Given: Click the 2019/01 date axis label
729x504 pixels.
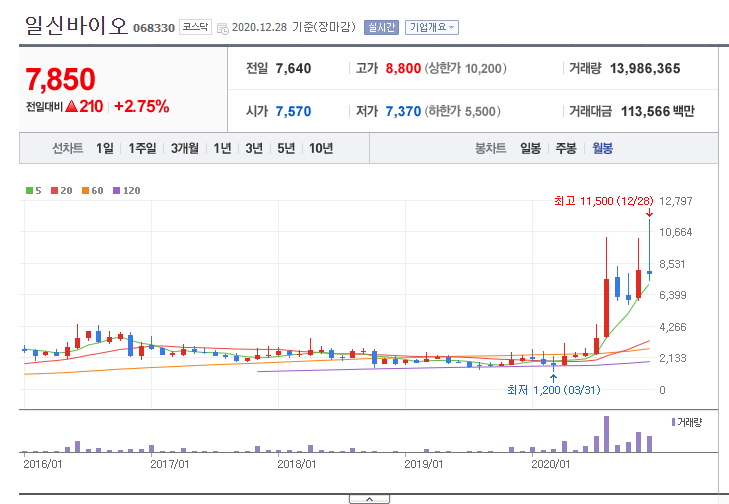Looking at the screenshot, I should point(424,464).
